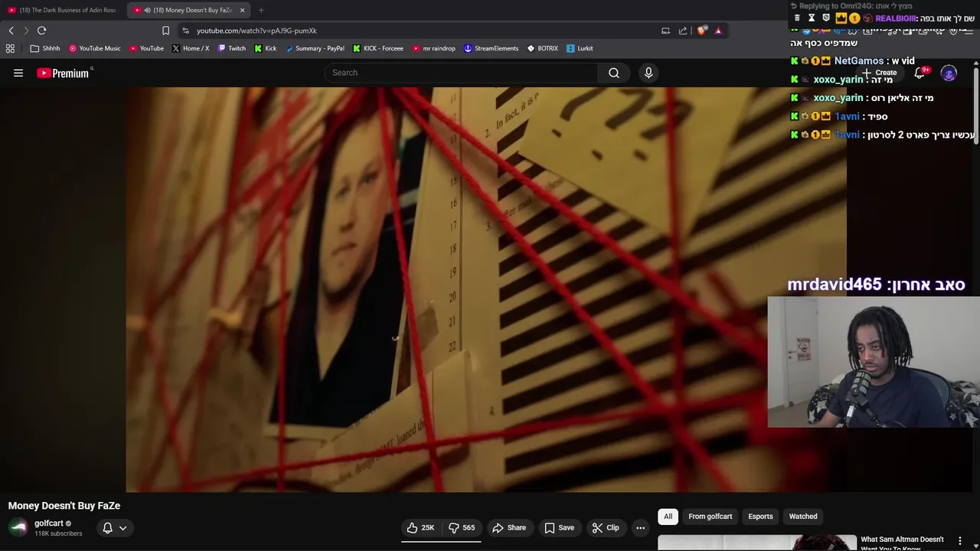Close the Money Doesn't Buy FaZe tab
Screen dimensions: 980x551
242,10
